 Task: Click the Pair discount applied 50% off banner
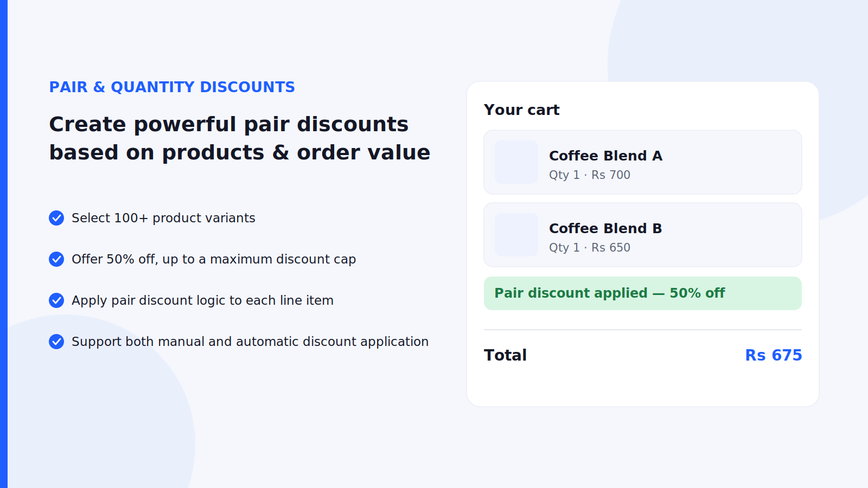click(x=643, y=293)
